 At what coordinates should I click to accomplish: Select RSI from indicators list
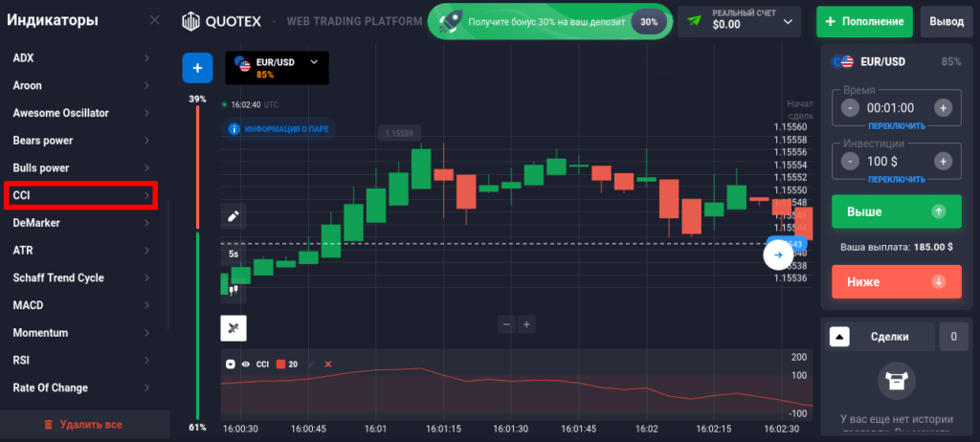81,361
